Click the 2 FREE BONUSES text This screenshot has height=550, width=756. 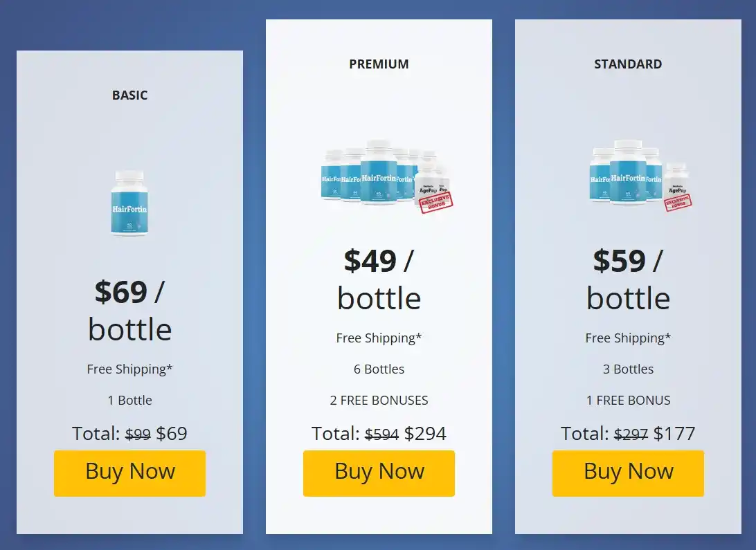tap(379, 401)
